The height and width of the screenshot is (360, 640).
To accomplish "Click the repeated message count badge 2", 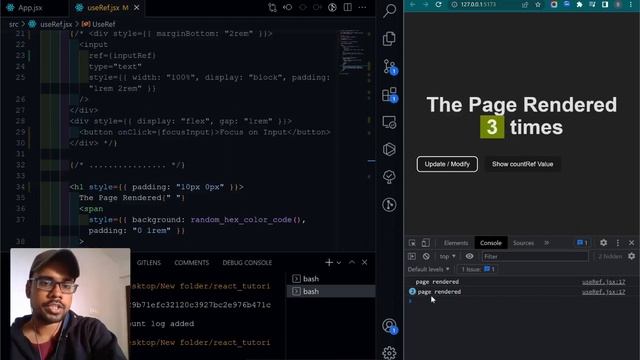I will 412,291.
